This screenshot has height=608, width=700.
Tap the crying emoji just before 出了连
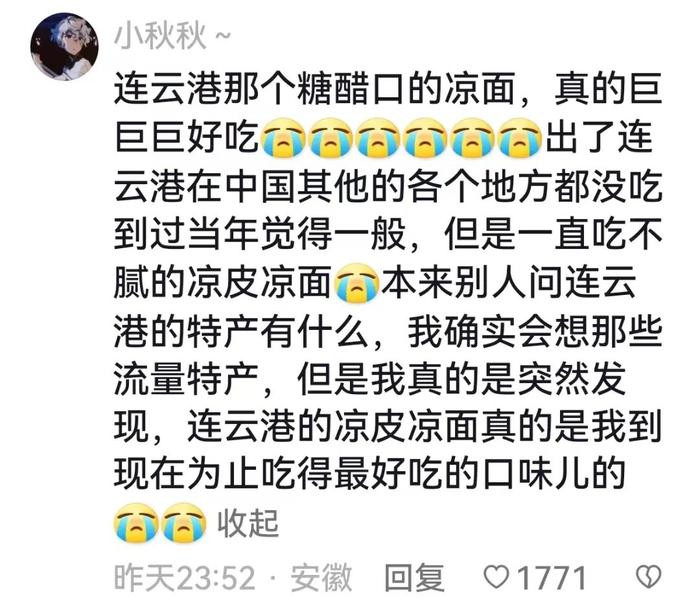pyautogui.click(x=519, y=138)
